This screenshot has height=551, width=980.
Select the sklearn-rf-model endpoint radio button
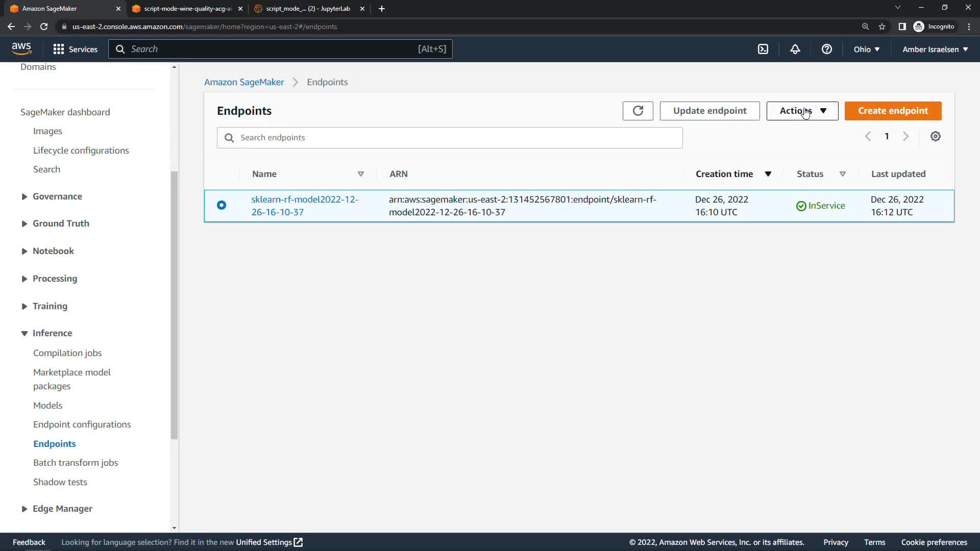click(222, 205)
